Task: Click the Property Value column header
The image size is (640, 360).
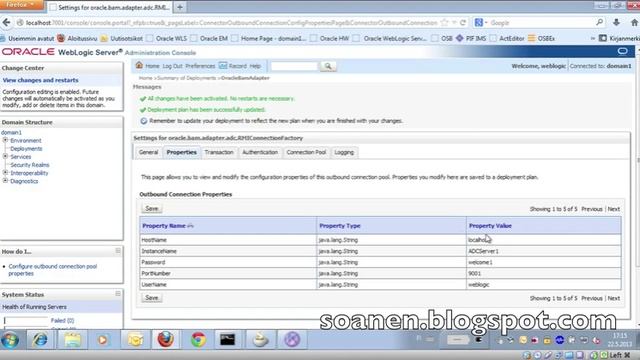Action: 490,226
